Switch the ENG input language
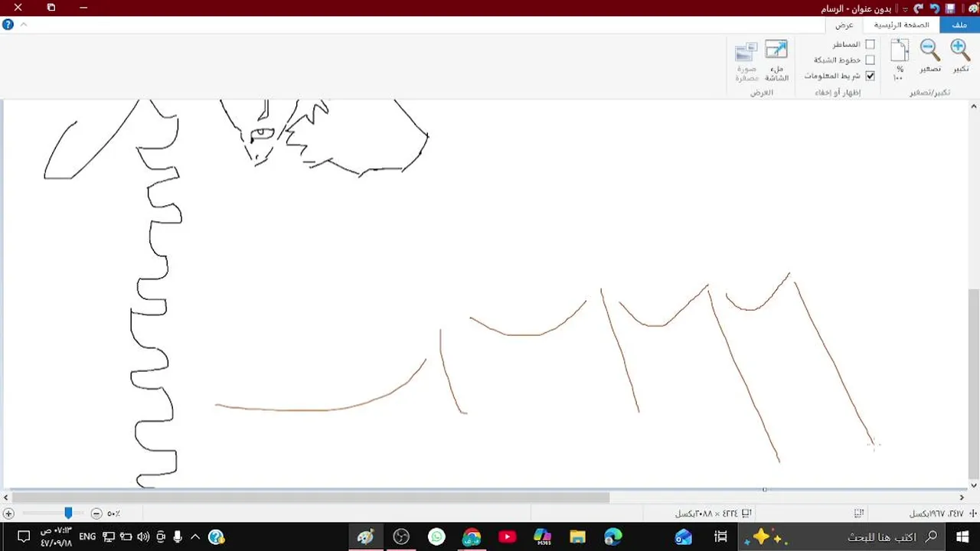The height and width of the screenshot is (551, 980). pos(87,537)
